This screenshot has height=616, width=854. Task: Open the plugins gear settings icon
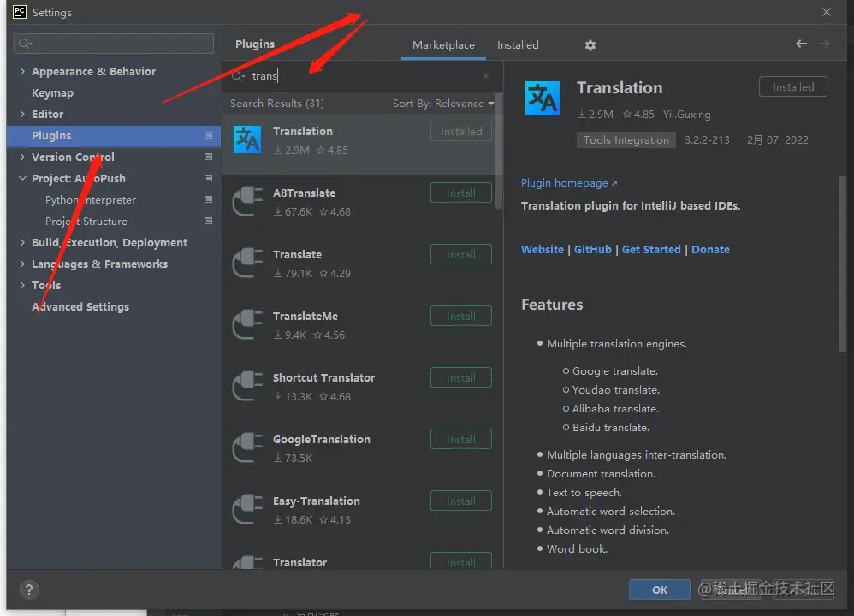(590, 45)
